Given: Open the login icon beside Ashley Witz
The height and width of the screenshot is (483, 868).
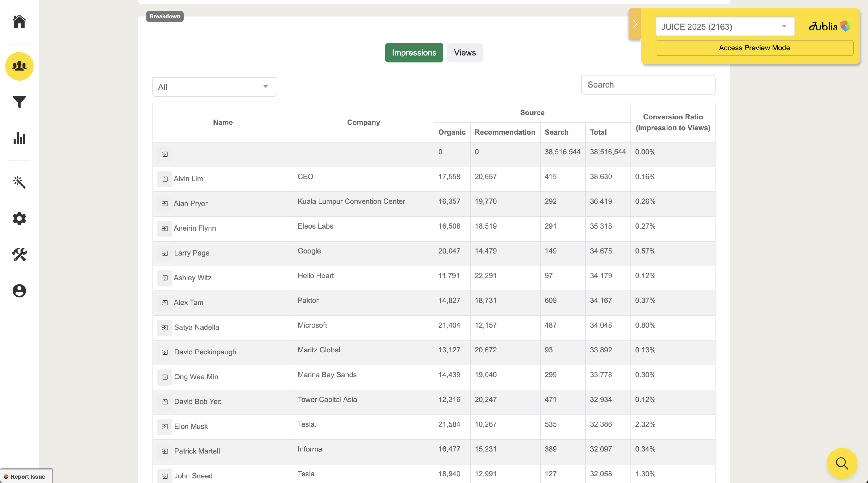Looking at the screenshot, I should point(165,278).
